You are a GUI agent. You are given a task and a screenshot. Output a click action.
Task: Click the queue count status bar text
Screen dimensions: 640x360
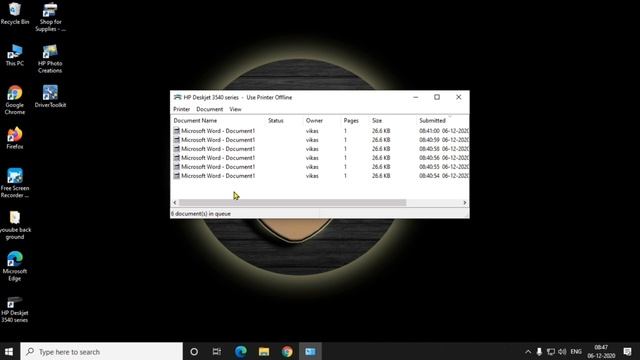pos(201,213)
